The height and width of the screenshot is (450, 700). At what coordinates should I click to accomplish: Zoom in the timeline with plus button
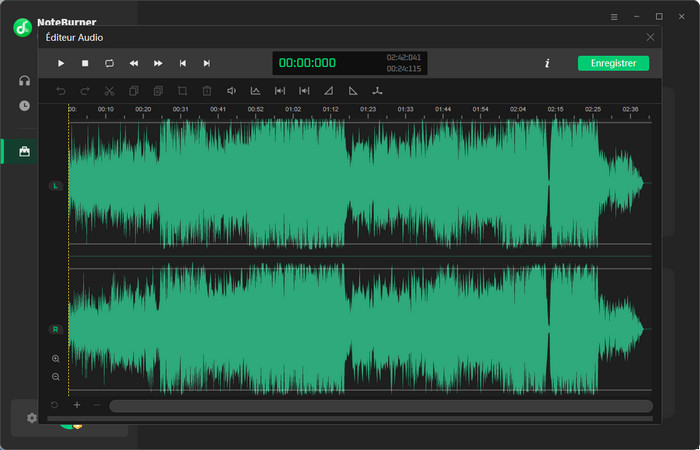tap(77, 405)
